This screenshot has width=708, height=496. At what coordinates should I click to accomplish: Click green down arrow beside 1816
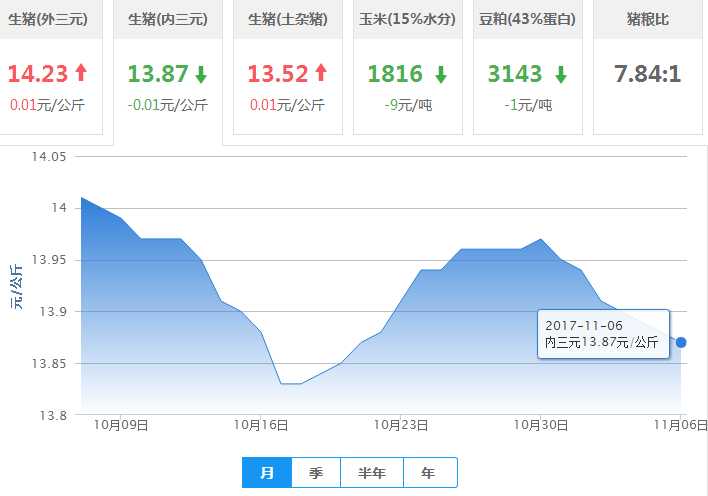tap(441, 74)
